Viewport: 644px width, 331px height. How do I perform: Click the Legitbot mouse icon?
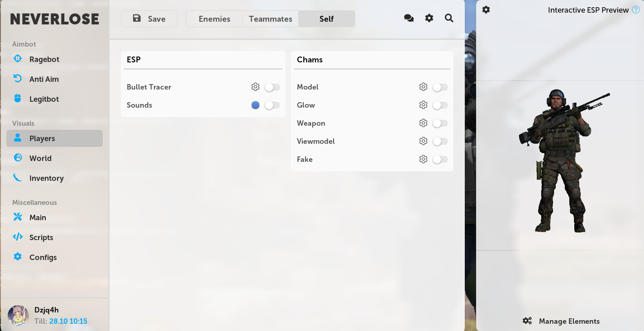coord(18,99)
